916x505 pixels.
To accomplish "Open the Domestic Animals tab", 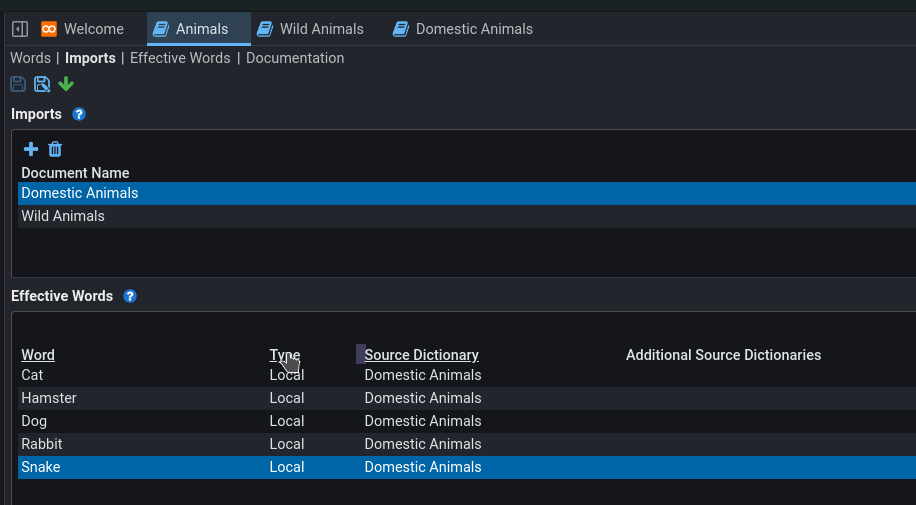I will tap(462, 29).
